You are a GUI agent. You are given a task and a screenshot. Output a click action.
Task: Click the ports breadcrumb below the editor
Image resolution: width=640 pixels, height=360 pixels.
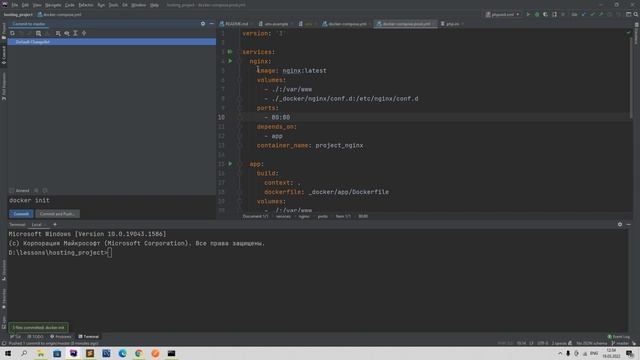(x=322, y=216)
